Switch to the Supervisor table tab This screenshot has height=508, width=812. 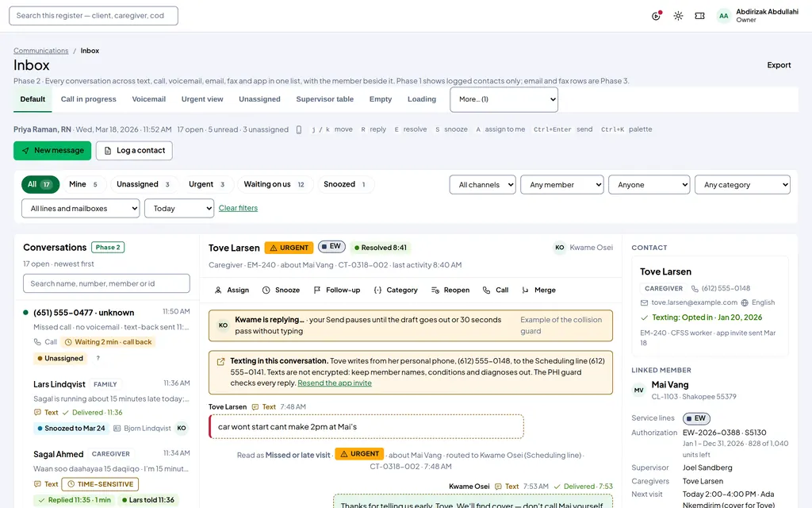click(x=324, y=99)
